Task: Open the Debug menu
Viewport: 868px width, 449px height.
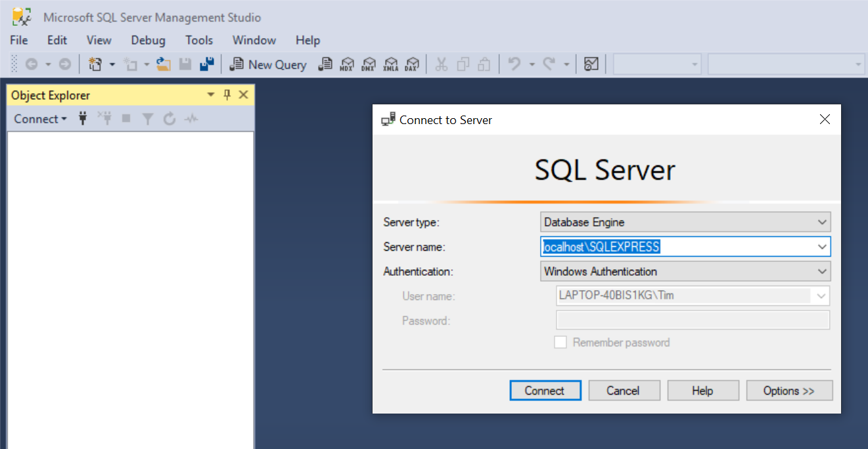Action: [148, 40]
